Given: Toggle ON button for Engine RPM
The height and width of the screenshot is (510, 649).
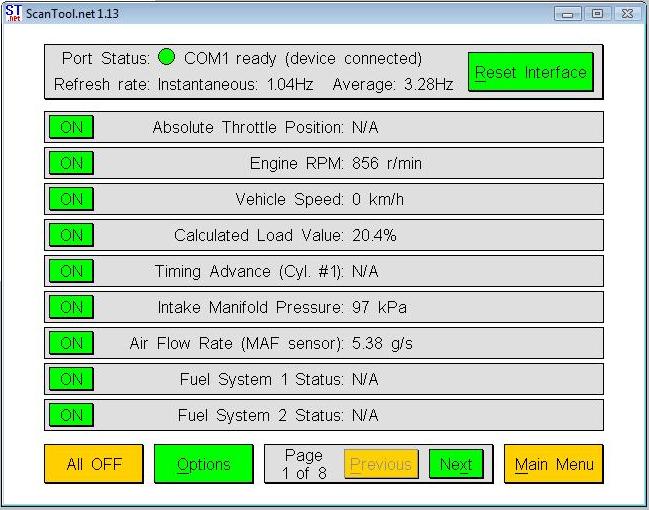Looking at the screenshot, I should pos(71,163).
